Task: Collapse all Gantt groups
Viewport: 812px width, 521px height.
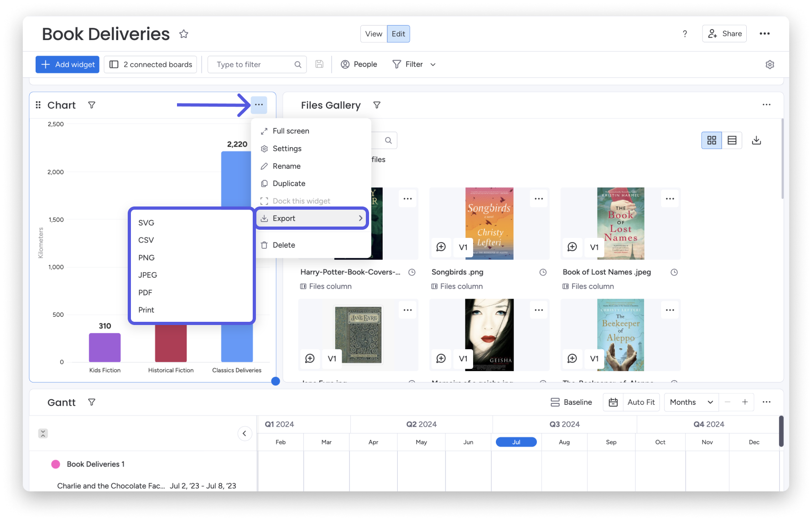Action: 43,433
